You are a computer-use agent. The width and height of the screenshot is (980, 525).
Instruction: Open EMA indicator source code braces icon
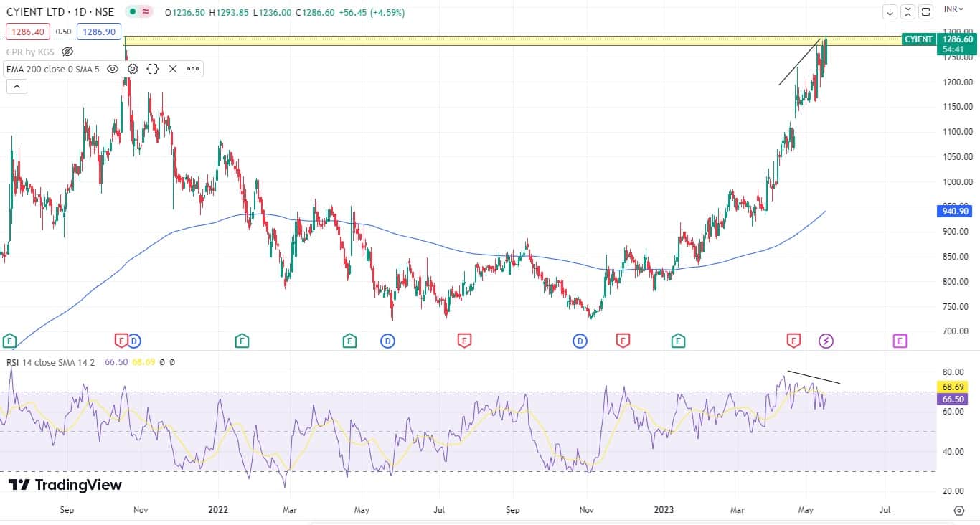153,69
